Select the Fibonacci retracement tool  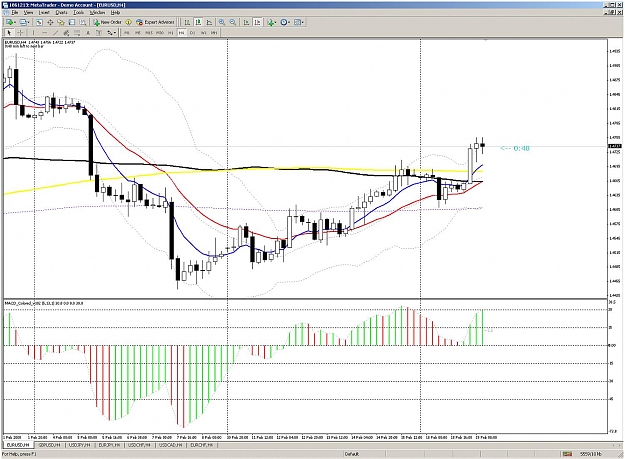pyautogui.click(x=77, y=33)
